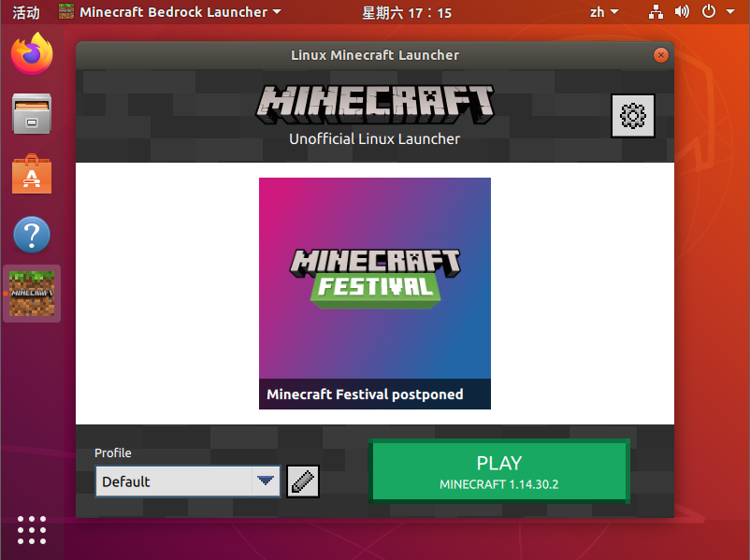750x560 pixels.
Task: Click PLAY Minecraft 1.14.30.2 button
Action: 498,471
